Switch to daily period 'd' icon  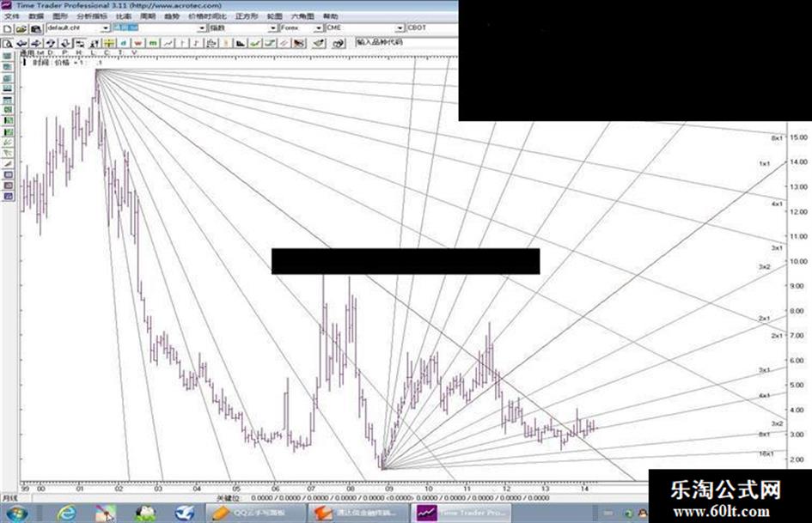click(124, 44)
